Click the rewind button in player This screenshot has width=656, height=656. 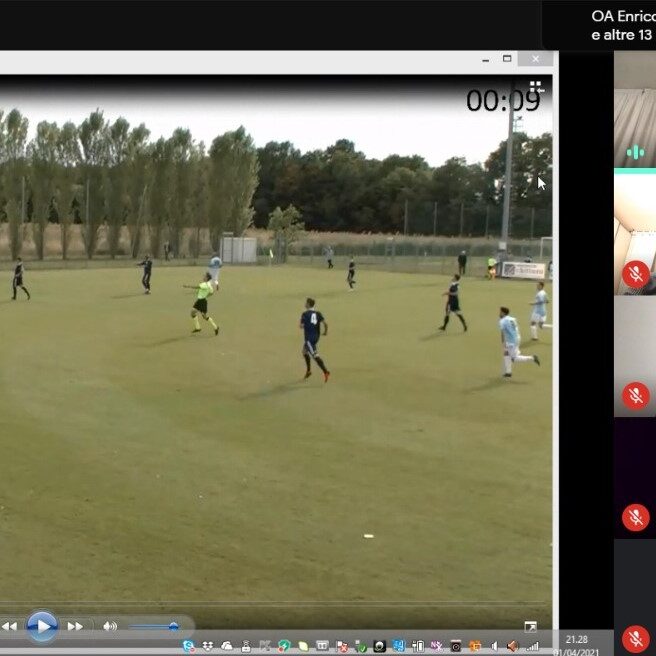(x=9, y=626)
